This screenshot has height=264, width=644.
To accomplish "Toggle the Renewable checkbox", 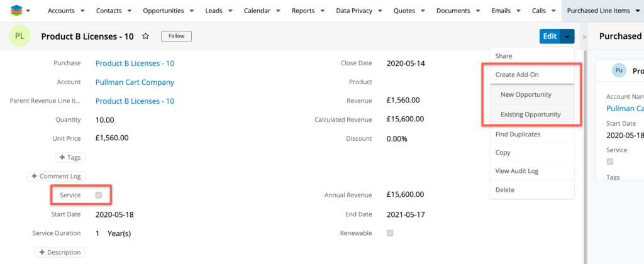I will click(390, 233).
